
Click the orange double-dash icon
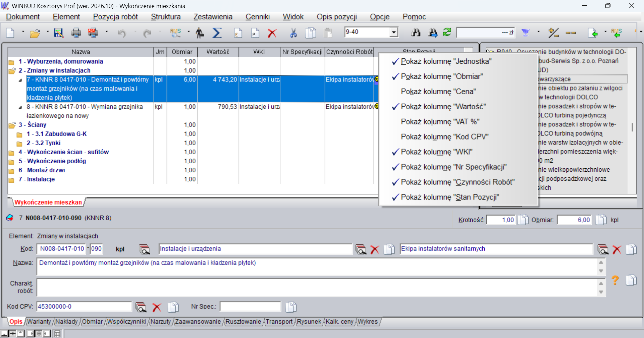(571, 33)
